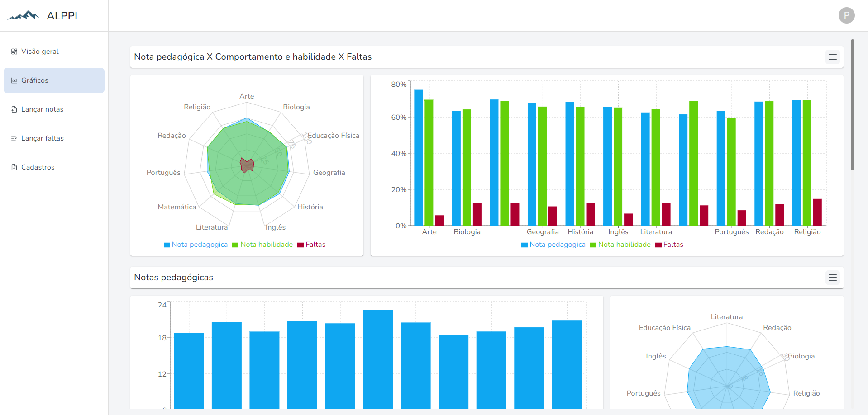Open the user avatar P menu
The width and height of the screenshot is (868, 415).
coord(846,15)
